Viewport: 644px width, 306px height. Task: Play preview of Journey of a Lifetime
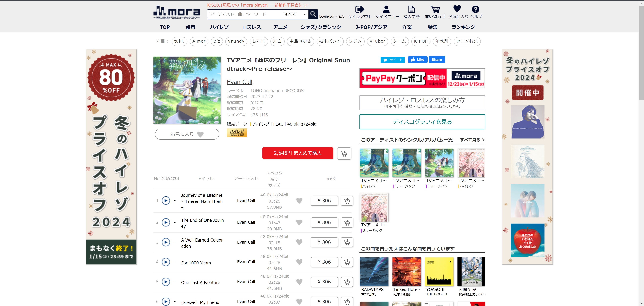coord(166,201)
